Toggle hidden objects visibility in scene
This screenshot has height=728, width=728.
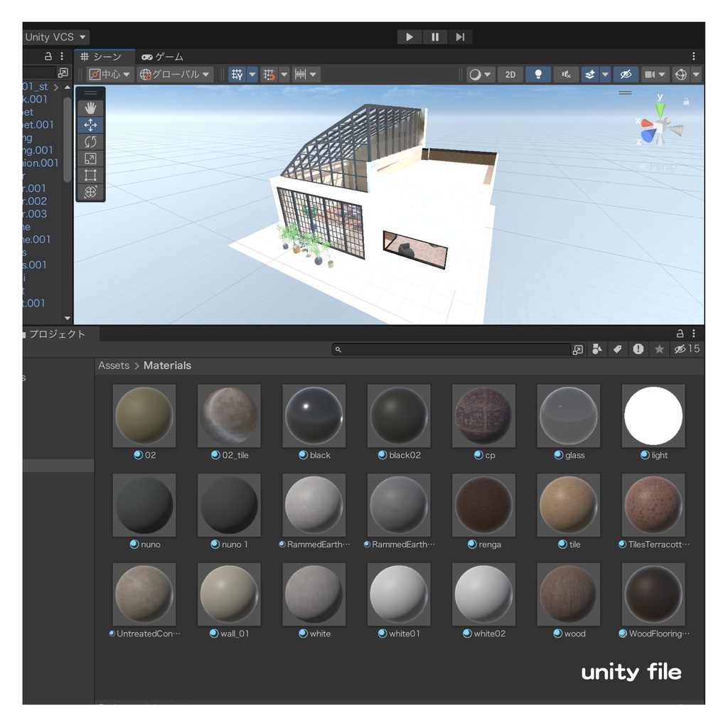coord(626,74)
